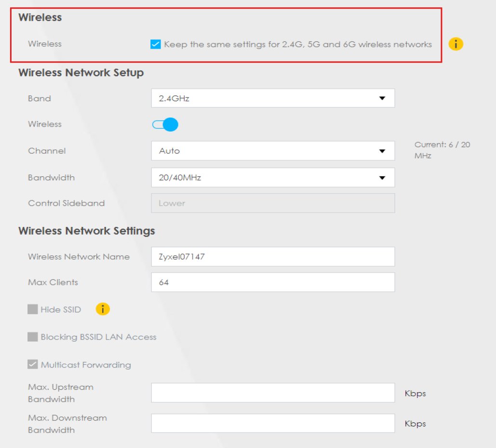Click the Band label

point(40,98)
